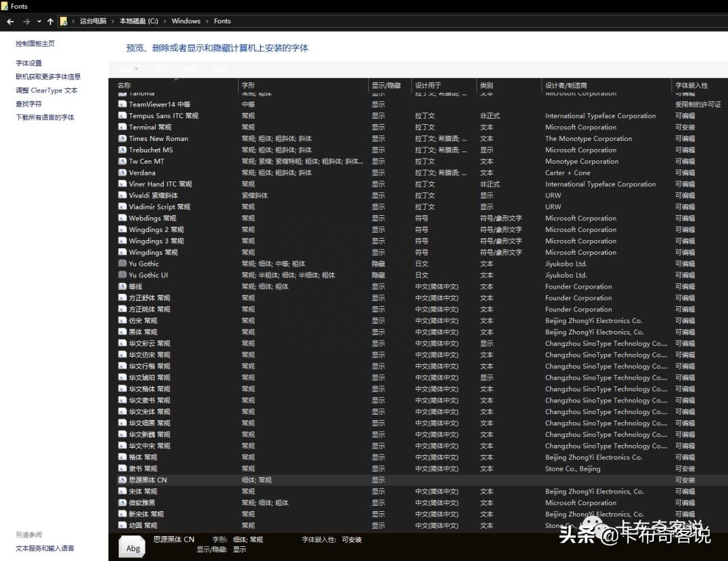Click the Times New Roman font file icon
The height and width of the screenshot is (561, 728).
[x=123, y=138]
